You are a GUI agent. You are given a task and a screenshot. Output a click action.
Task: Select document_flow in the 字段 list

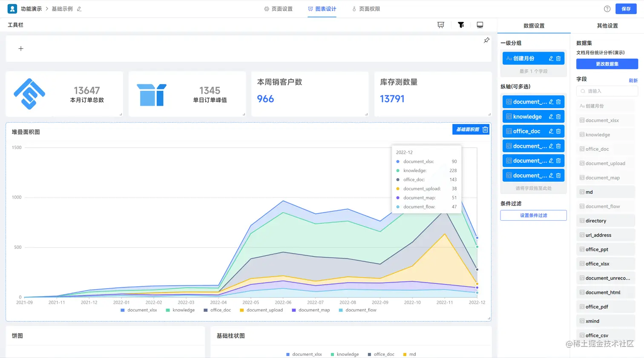click(x=606, y=207)
